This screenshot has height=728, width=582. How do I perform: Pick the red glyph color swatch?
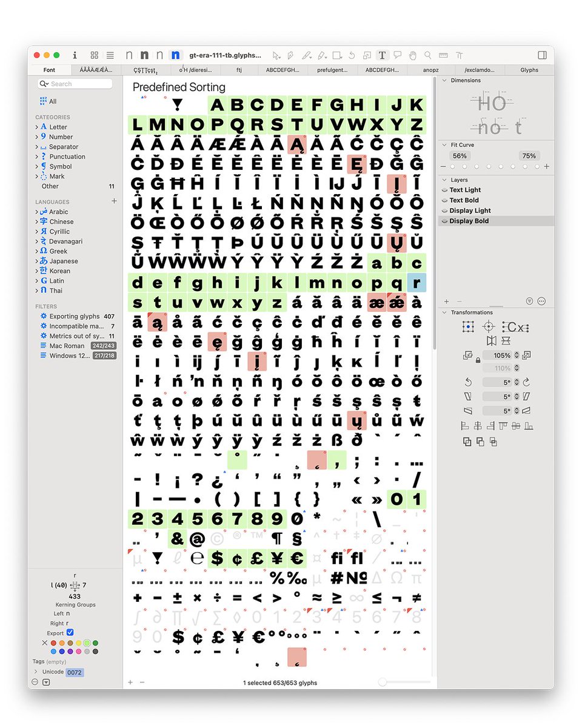click(54, 643)
